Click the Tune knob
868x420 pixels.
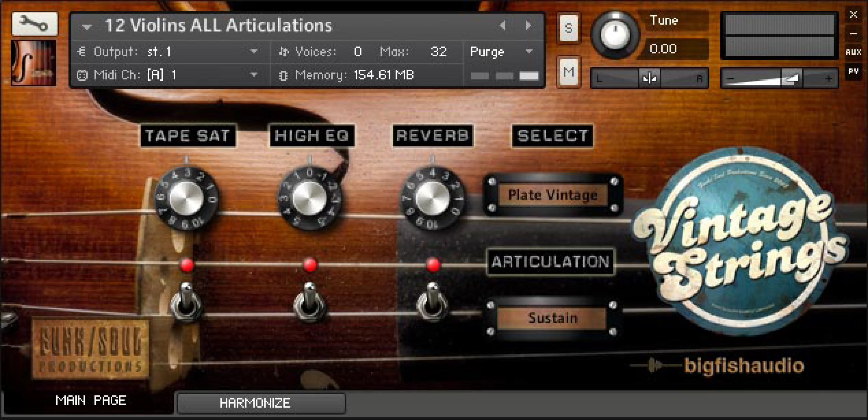(615, 35)
